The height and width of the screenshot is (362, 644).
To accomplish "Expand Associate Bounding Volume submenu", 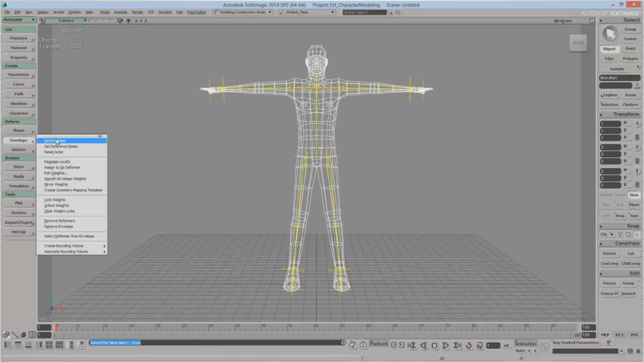I will [x=72, y=252].
